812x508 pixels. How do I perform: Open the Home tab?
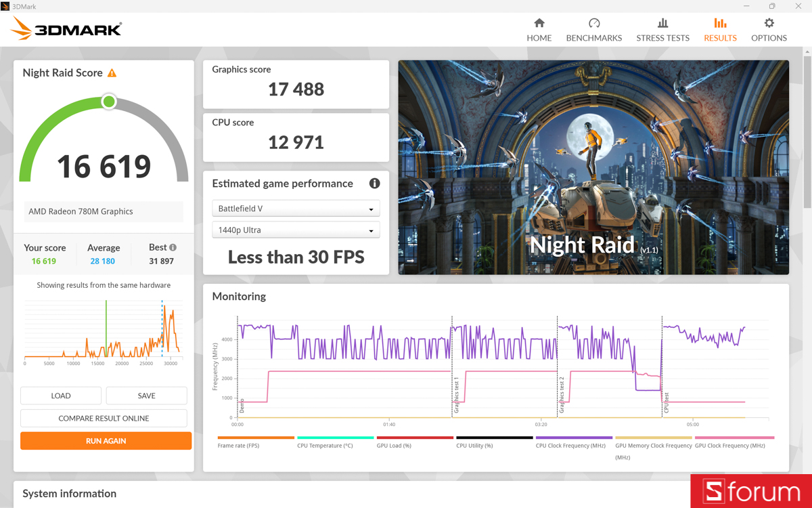point(539,30)
